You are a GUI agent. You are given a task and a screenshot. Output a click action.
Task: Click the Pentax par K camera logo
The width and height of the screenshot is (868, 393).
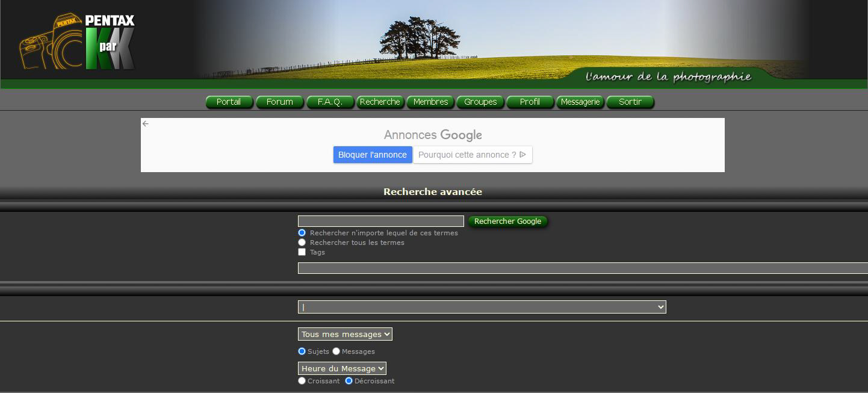pyautogui.click(x=77, y=42)
